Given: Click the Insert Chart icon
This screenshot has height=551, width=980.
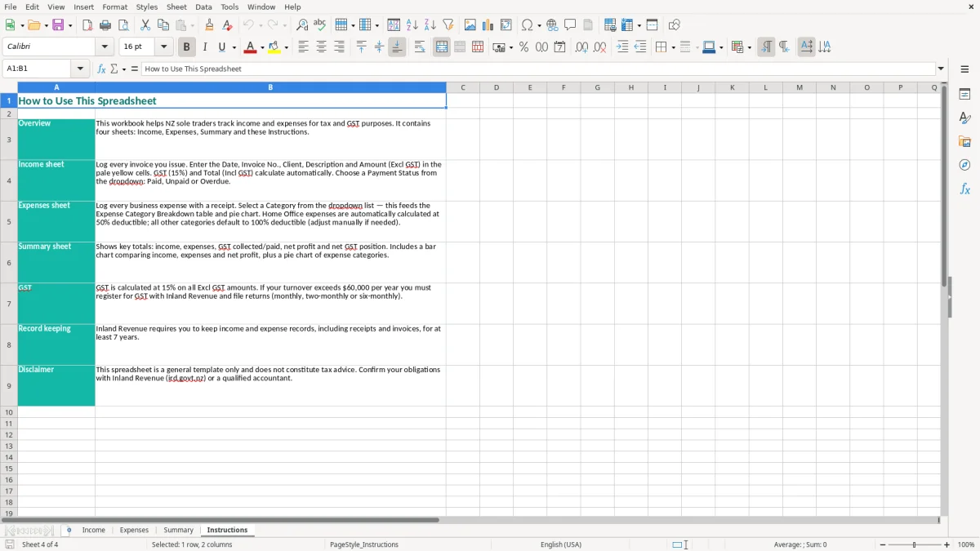Looking at the screenshot, I should pos(488,25).
